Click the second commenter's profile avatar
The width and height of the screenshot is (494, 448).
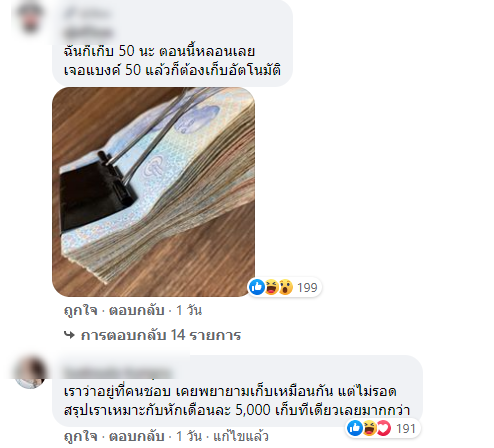coord(31,372)
